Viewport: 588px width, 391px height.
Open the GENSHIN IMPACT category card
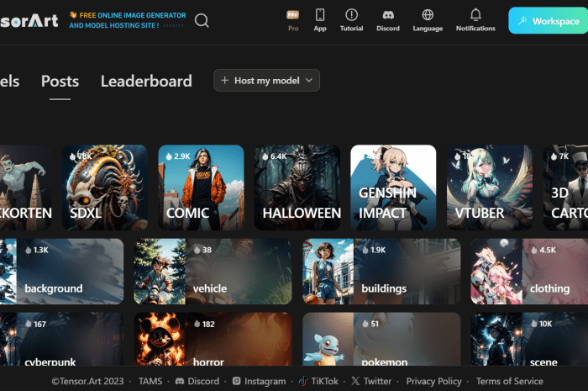tap(393, 188)
